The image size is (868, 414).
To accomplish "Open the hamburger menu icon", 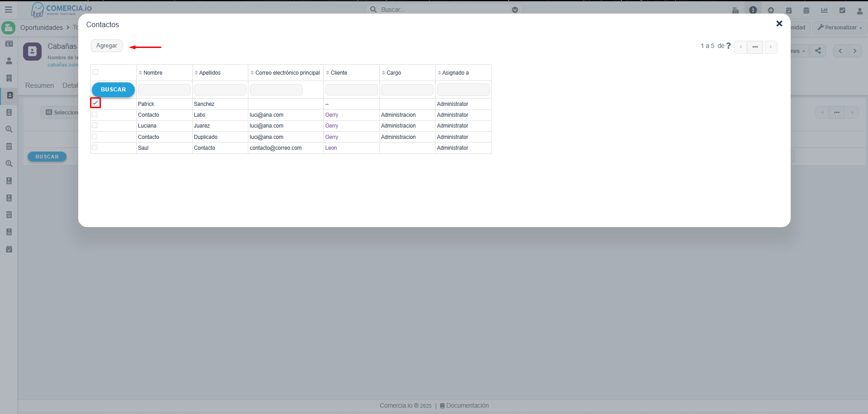I will [9, 10].
